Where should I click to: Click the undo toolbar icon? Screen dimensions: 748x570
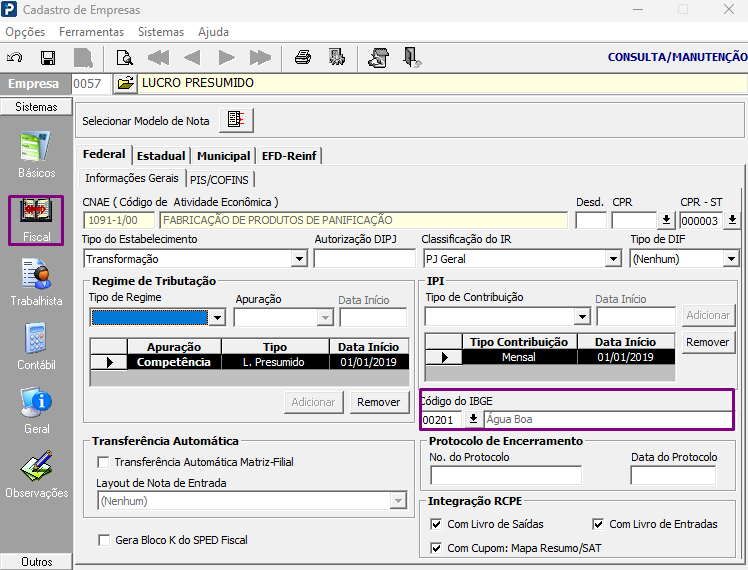15,58
